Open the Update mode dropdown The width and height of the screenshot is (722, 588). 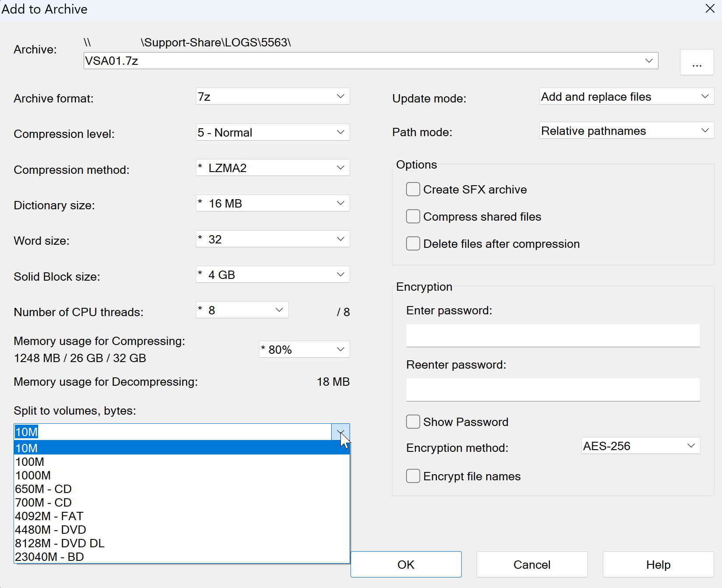click(626, 96)
